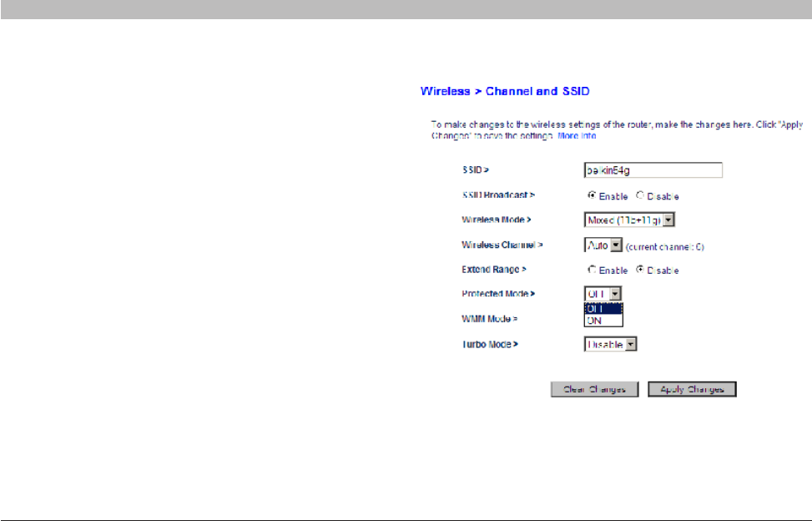The height and width of the screenshot is (521, 812).
Task: Click the 'Wireless Mode >' label
Action: coord(497,220)
